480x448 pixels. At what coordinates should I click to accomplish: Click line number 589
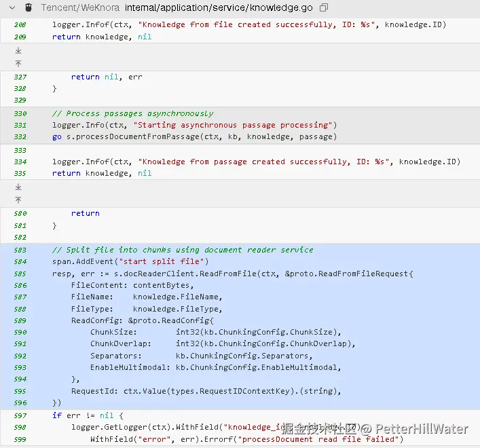tap(20, 320)
